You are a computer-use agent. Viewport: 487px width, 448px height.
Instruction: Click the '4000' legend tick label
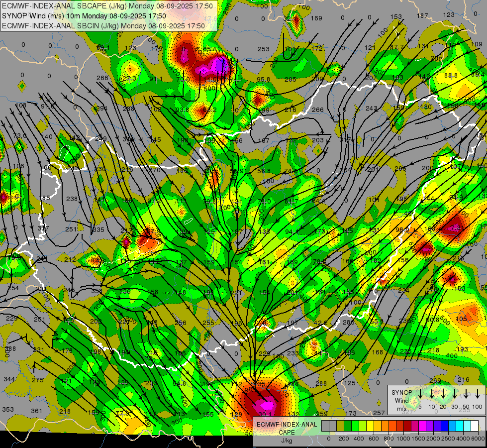pyautogui.click(x=463, y=439)
